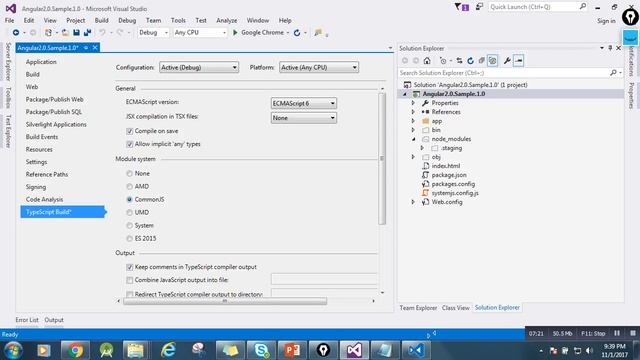Screen dimensions: 640x360
Task: Click the notifications flag icon
Action: click(462, 7)
